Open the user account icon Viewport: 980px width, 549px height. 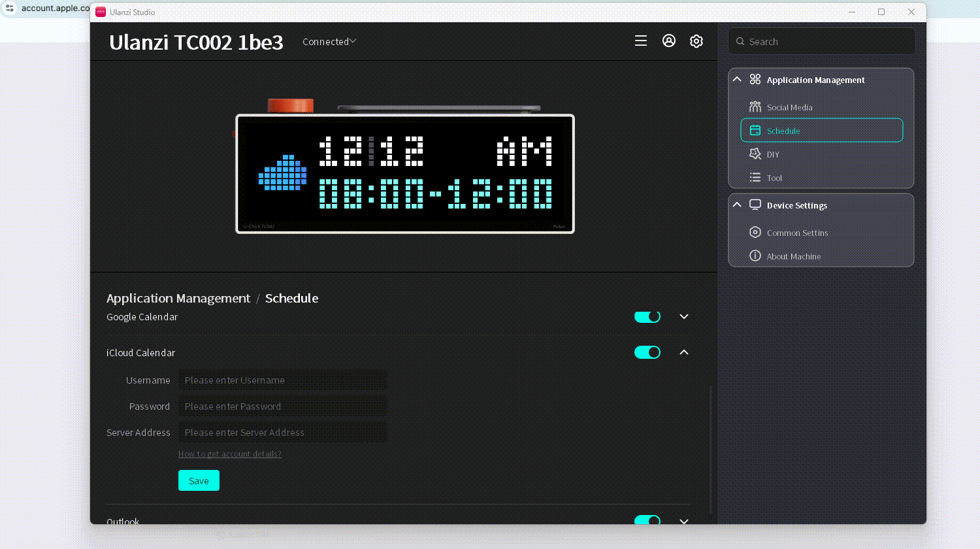[669, 41]
